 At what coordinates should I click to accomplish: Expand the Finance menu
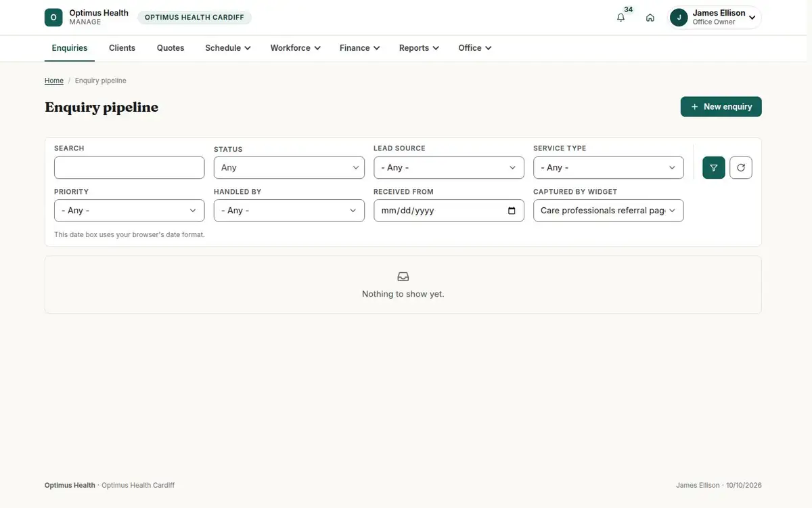pyautogui.click(x=359, y=48)
